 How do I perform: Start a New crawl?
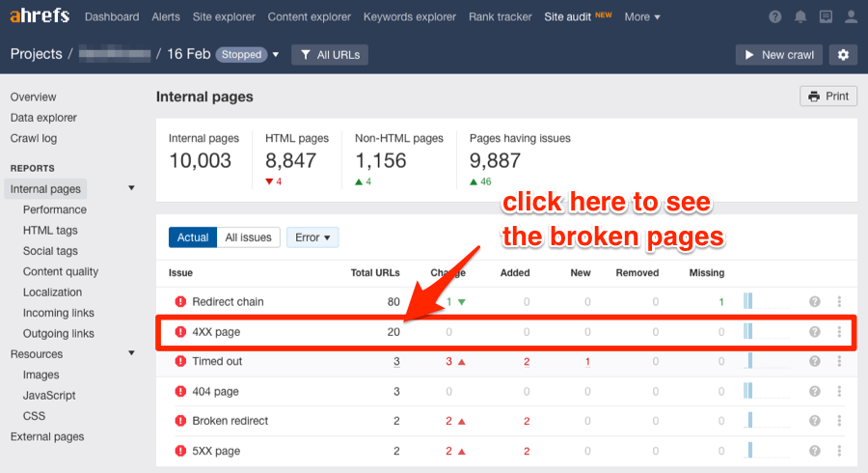779,55
